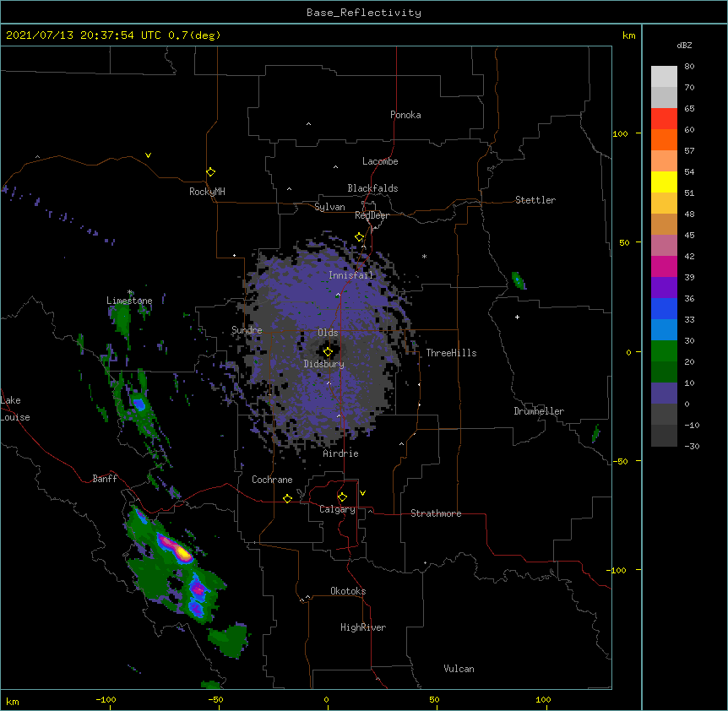Click the Cochrane town label
This screenshot has width=728, height=711.
point(272,480)
